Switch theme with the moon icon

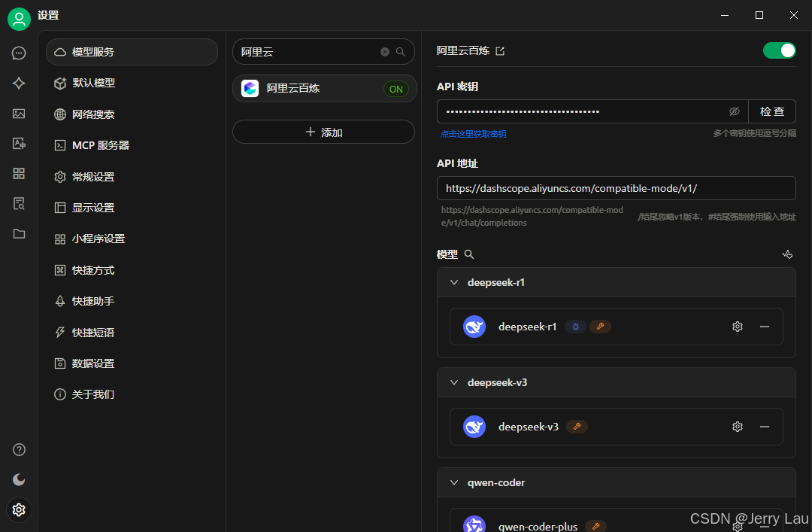19,479
